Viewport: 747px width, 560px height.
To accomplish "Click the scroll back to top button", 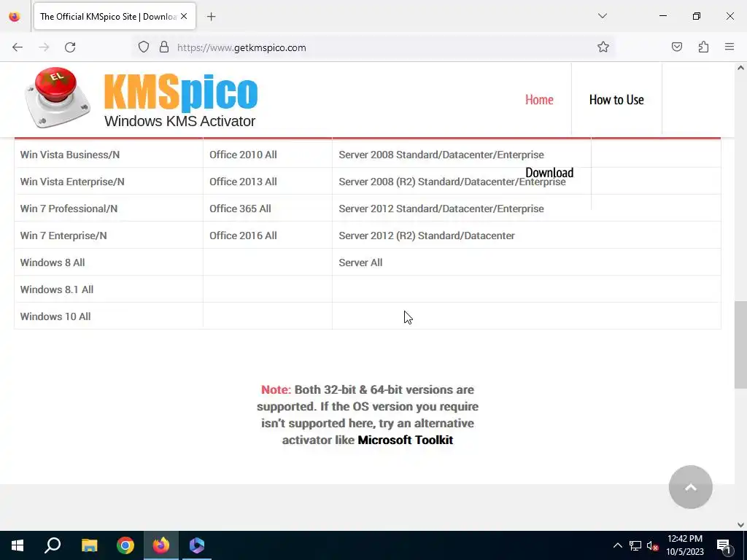I will tap(690, 486).
